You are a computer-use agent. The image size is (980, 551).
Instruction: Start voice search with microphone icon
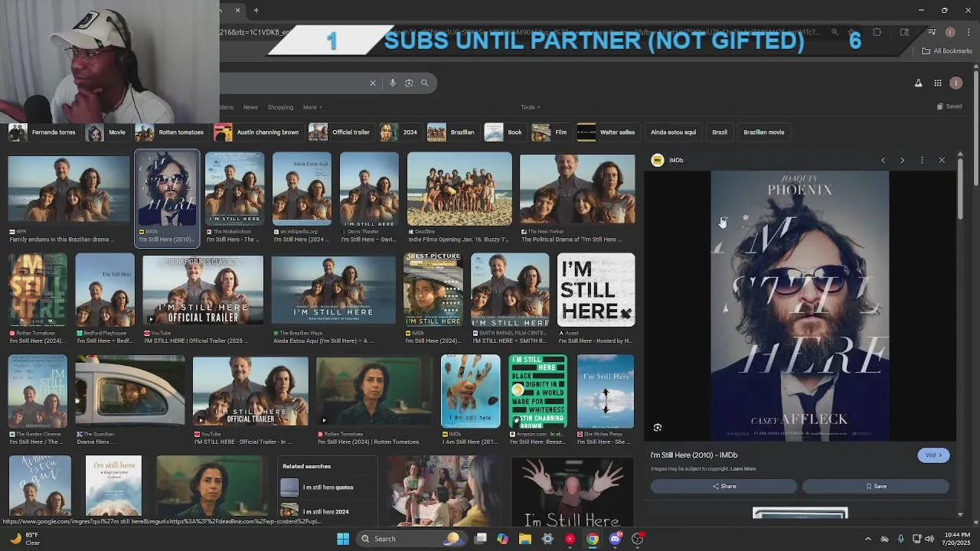tap(393, 83)
